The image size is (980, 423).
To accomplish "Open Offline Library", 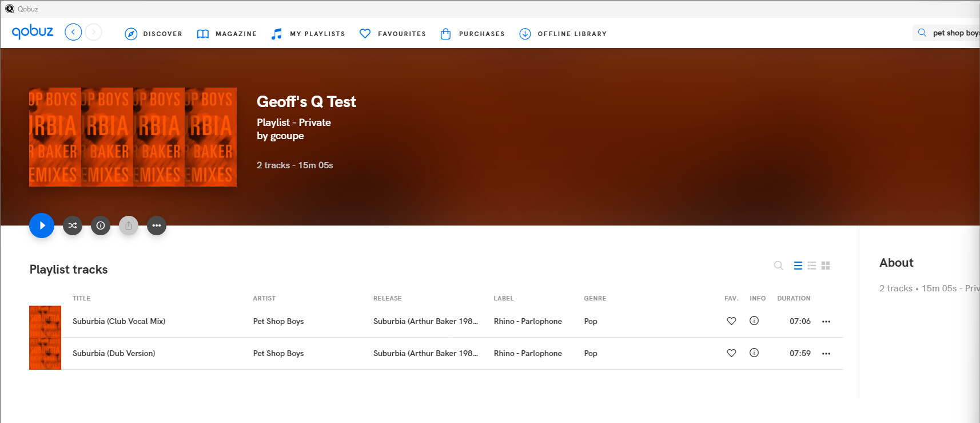I will tap(563, 34).
